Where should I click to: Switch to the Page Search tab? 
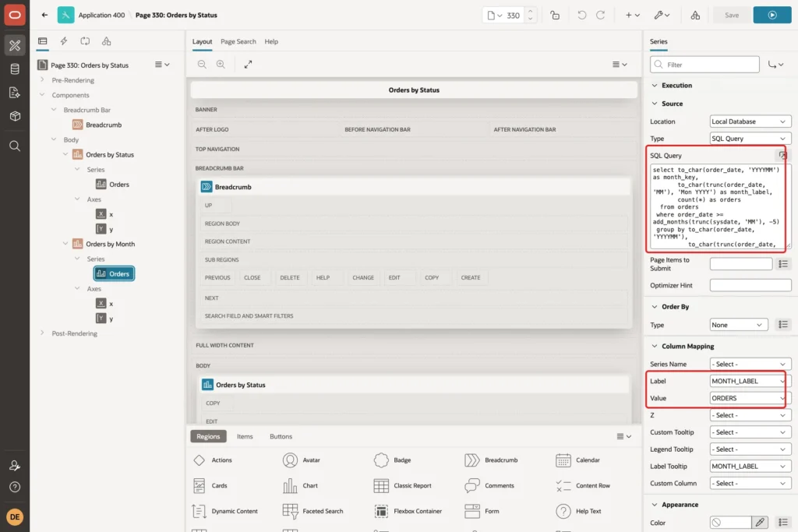[x=238, y=42]
